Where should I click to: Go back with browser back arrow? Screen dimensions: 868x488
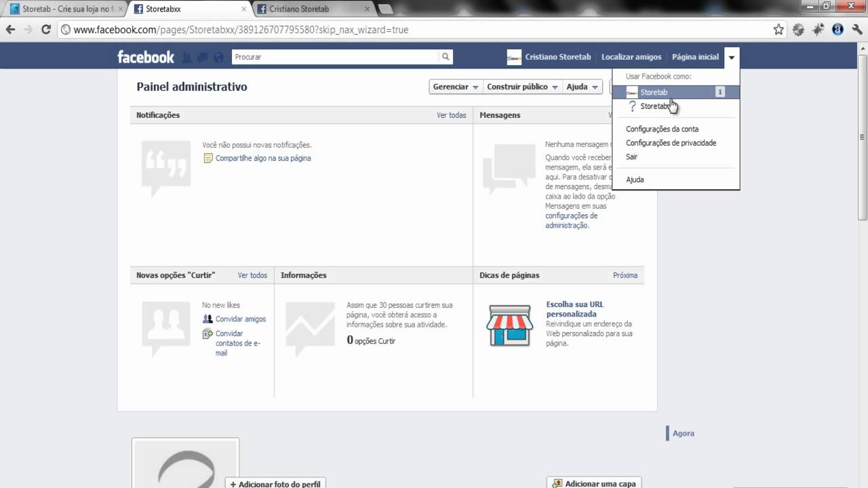[x=10, y=30]
